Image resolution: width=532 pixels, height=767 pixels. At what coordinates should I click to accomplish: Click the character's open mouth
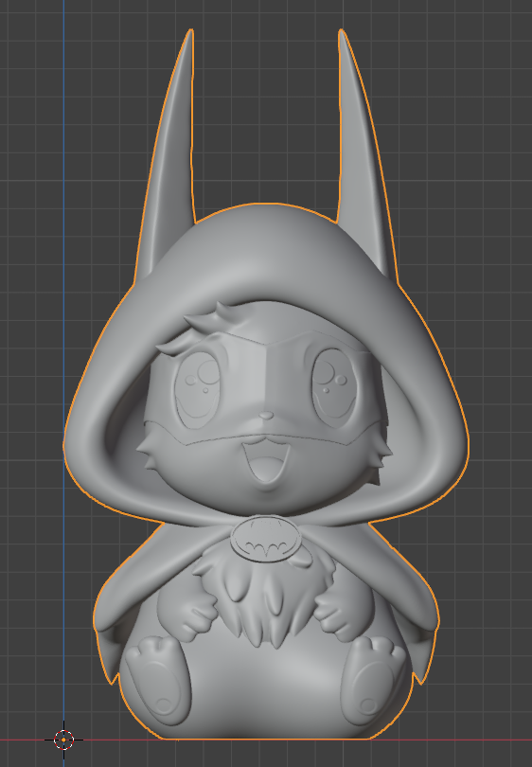pyautogui.click(x=267, y=462)
